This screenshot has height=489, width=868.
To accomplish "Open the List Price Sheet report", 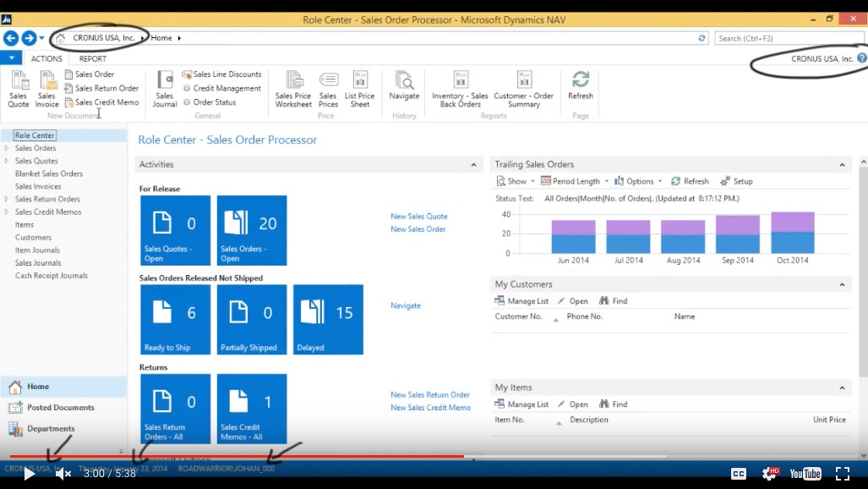I will tap(360, 89).
